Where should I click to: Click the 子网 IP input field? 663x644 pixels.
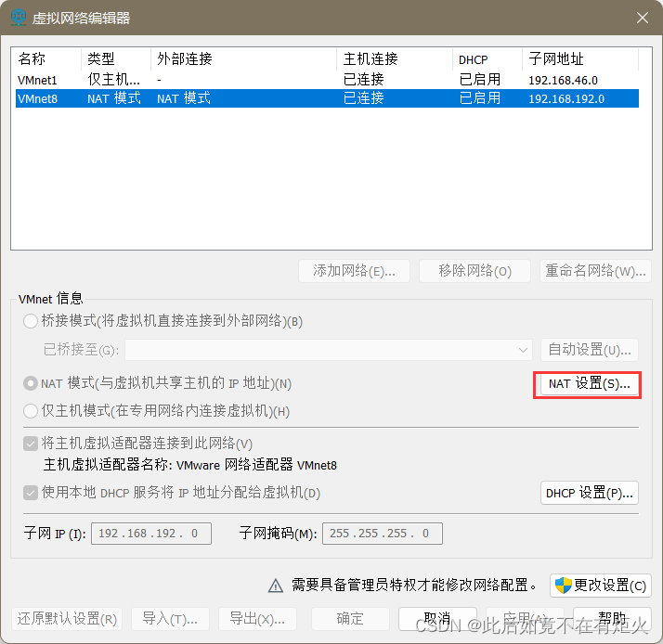(x=151, y=534)
